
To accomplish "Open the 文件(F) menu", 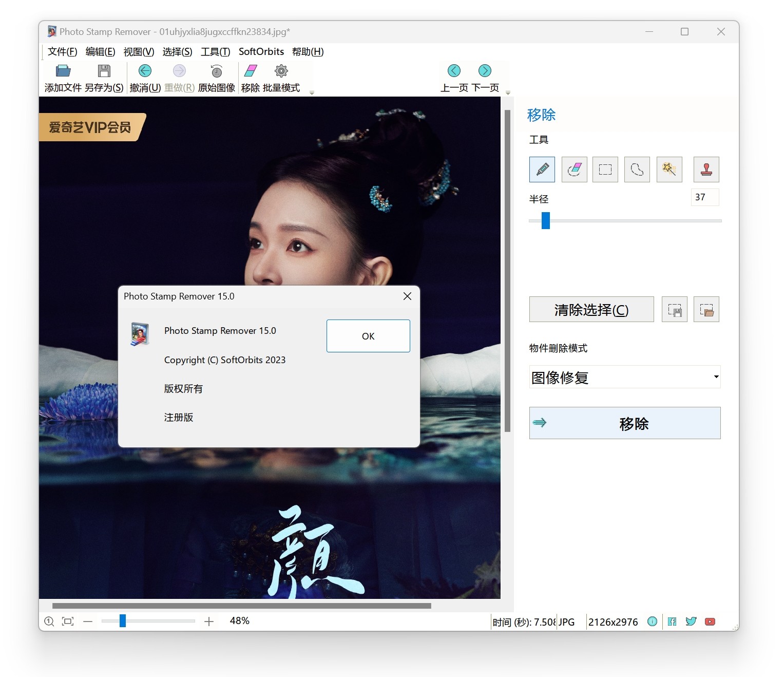I will point(63,52).
